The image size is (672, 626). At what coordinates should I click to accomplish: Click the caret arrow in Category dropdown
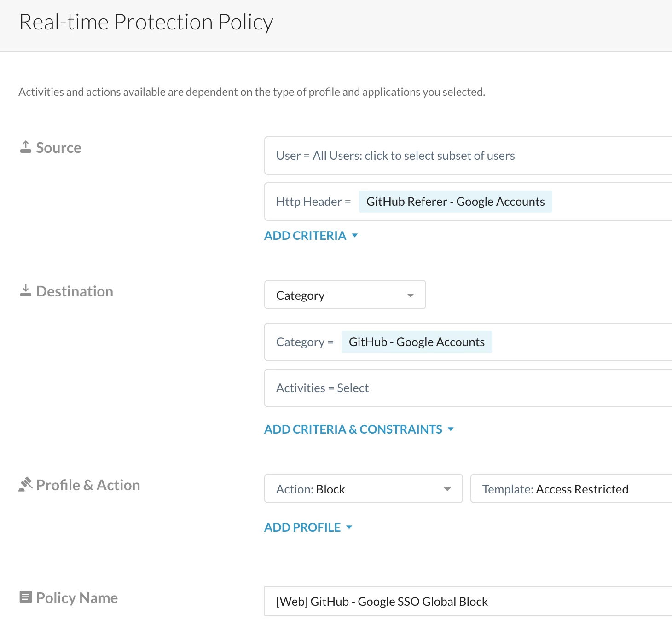tap(411, 296)
